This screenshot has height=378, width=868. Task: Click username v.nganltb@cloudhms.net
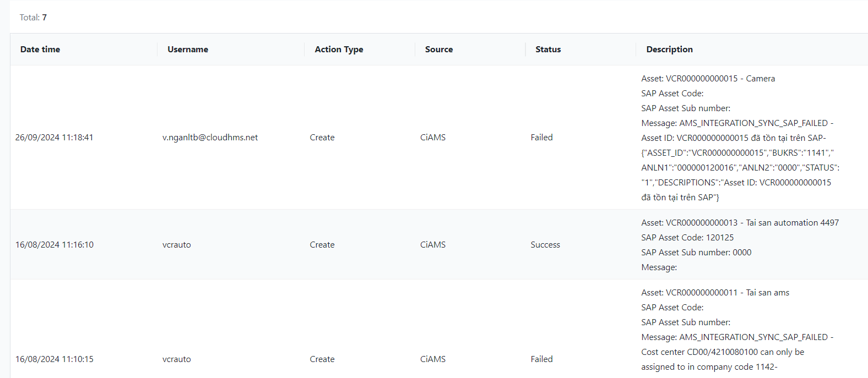point(210,138)
